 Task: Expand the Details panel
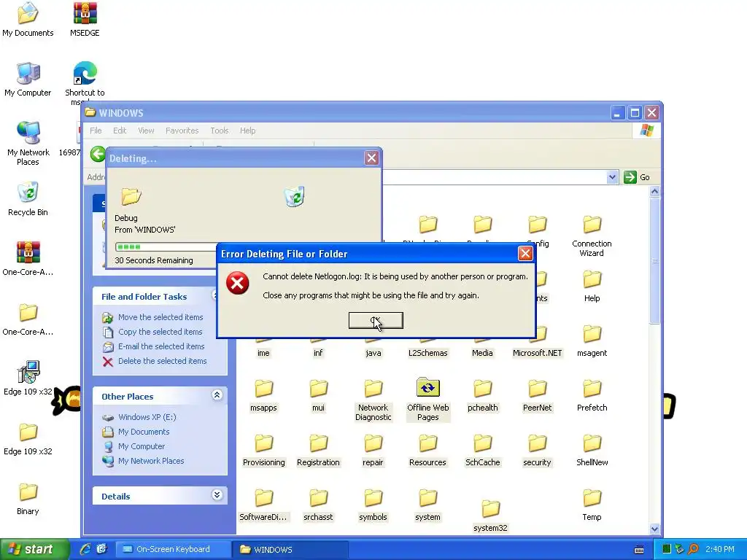(x=217, y=495)
